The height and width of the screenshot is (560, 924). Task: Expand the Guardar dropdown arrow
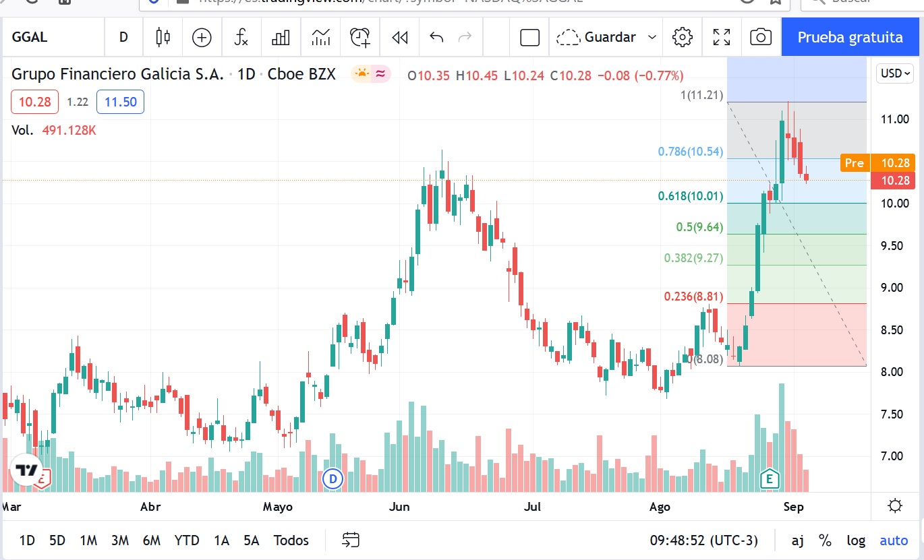[652, 37]
